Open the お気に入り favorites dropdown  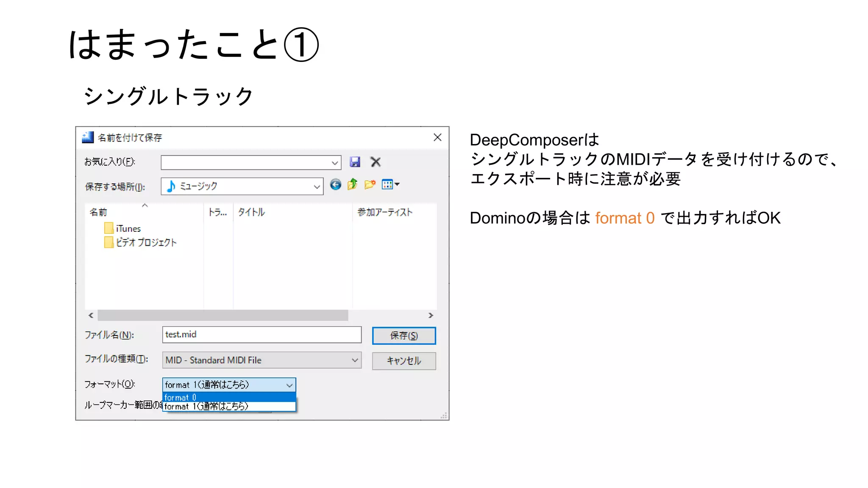point(251,162)
